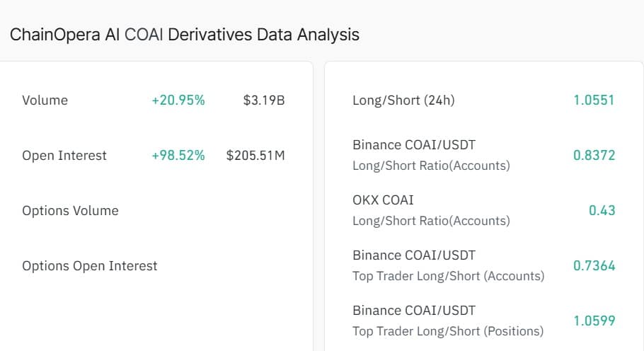This screenshot has width=644, height=351.
Task: Open Binance Top Trader Long/Short (Positions)
Action: click(x=447, y=321)
